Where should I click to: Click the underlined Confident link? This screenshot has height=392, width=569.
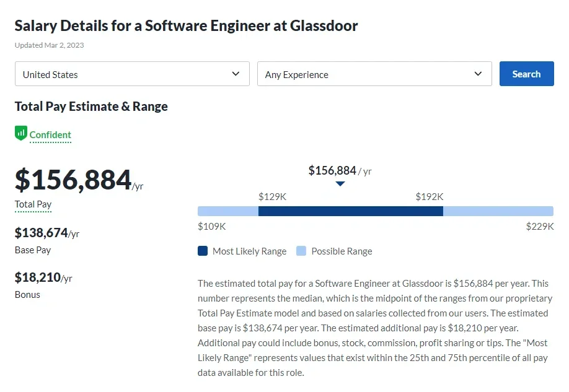point(50,135)
